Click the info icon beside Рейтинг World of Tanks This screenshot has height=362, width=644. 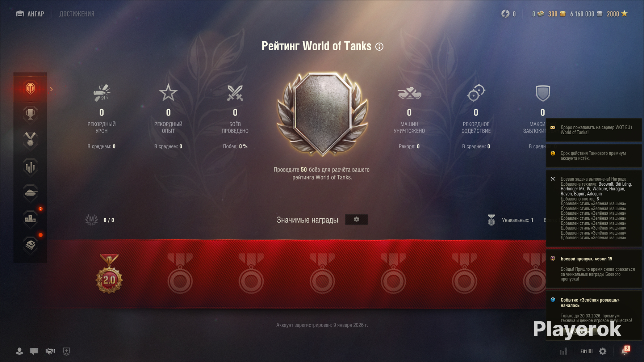coord(379,47)
